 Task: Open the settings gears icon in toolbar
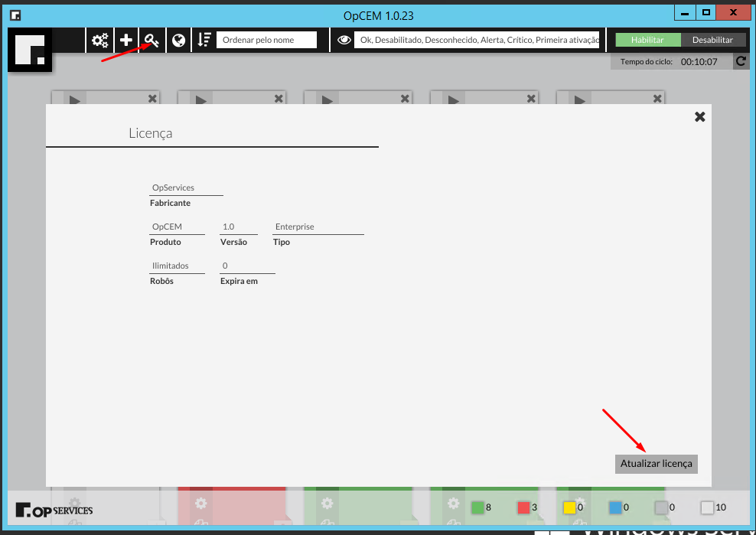pyautogui.click(x=100, y=41)
